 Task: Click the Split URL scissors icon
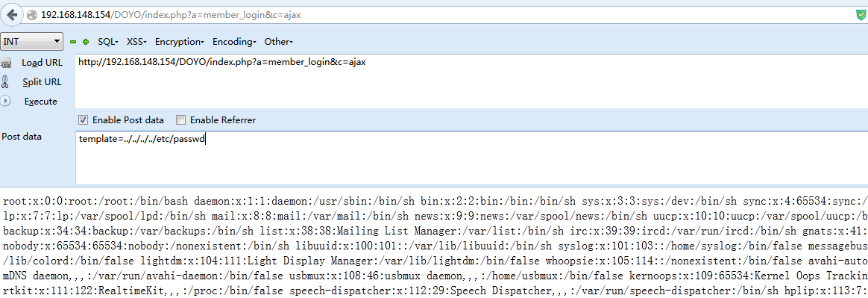[x=5, y=82]
